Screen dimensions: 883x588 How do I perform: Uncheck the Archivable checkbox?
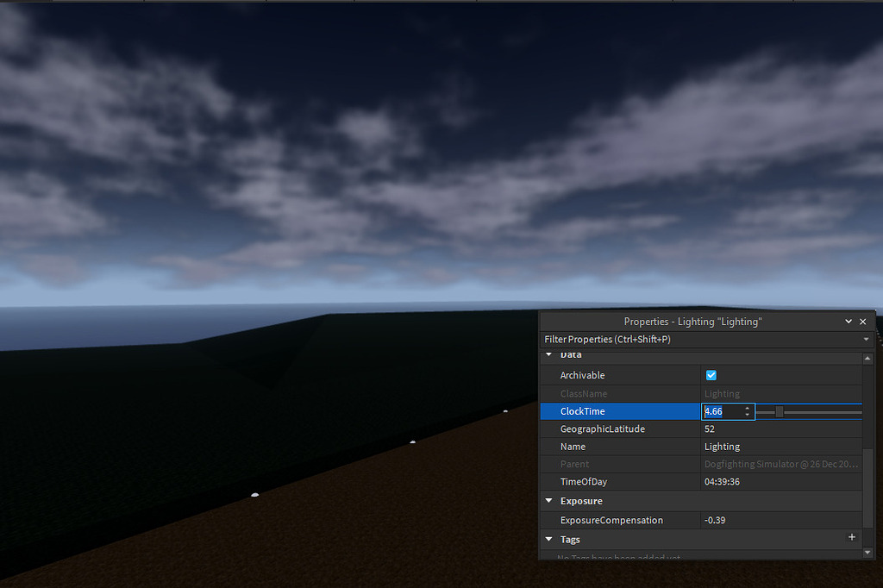[711, 375]
